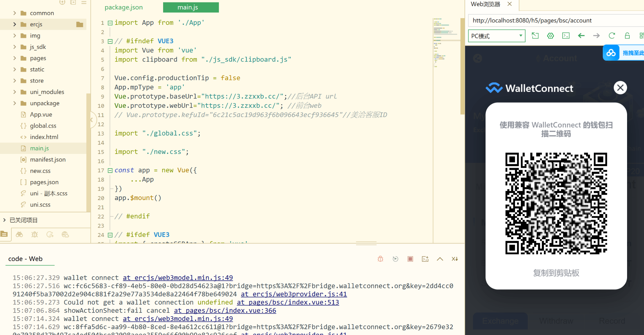Close the WalletConnect QR modal

(620, 88)
